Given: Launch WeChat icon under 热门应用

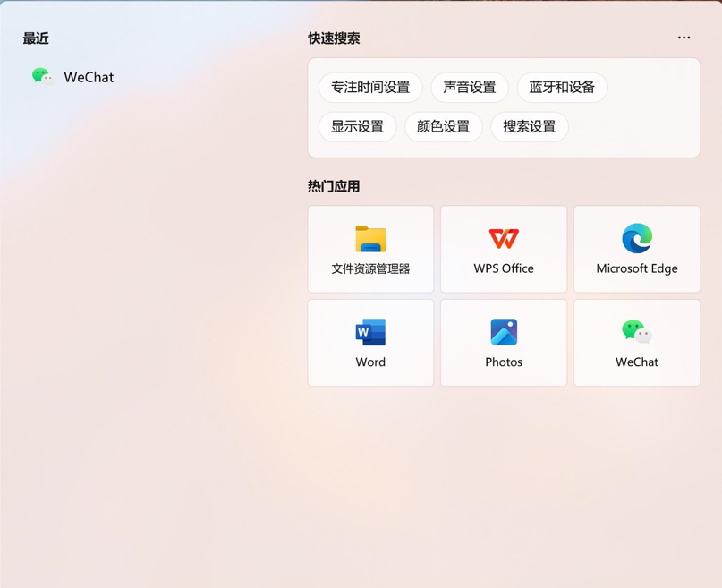Looking at the screenshot, I should [637, 332].
